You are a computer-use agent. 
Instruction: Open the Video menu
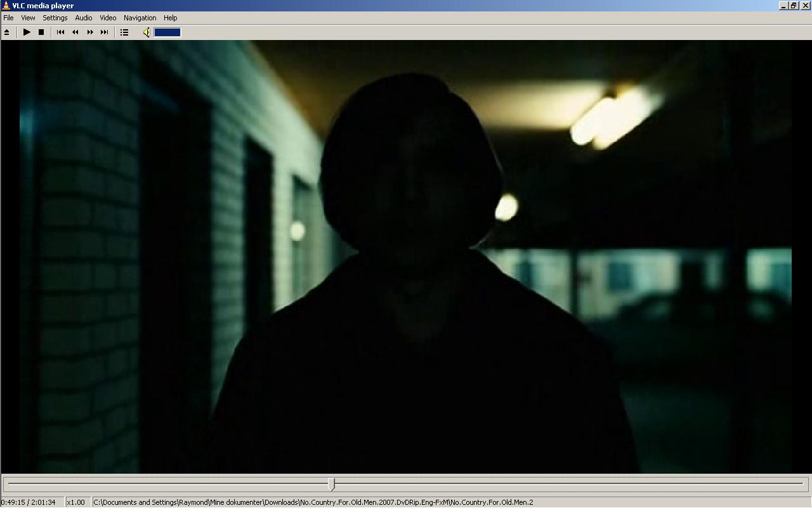[108, 18]
